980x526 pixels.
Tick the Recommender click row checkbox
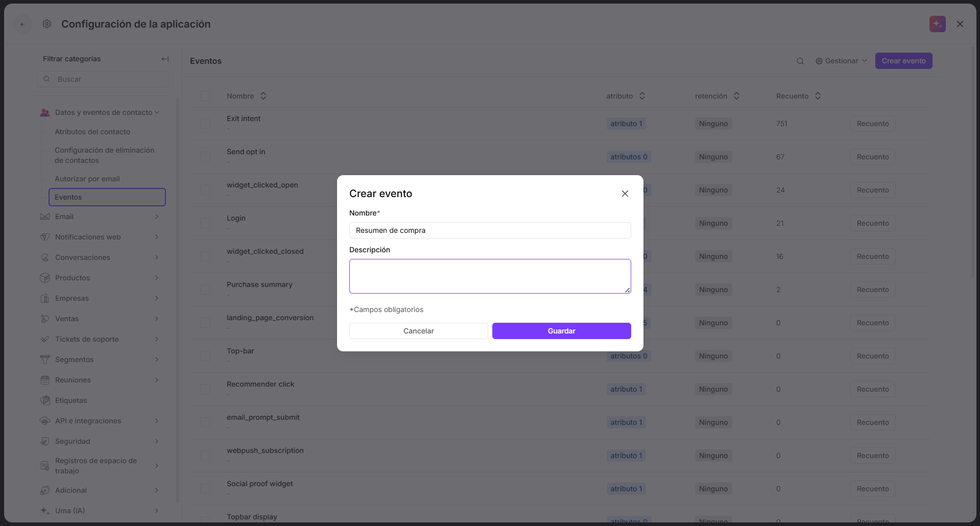205,389
